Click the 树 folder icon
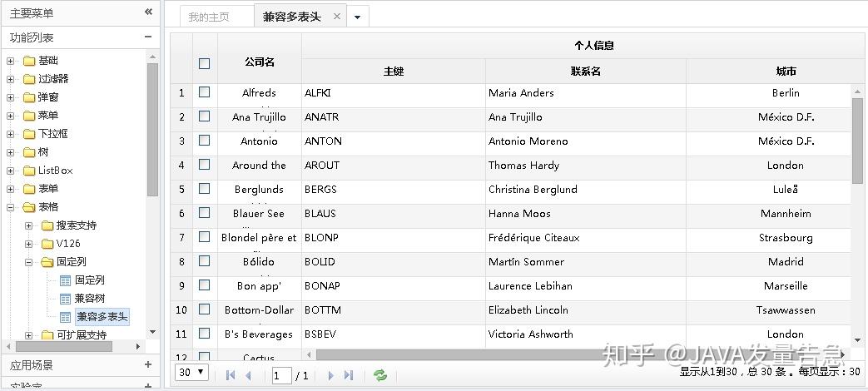Image resolution: width=868 pixels, height=391 pixels. (x=29, y=152)
